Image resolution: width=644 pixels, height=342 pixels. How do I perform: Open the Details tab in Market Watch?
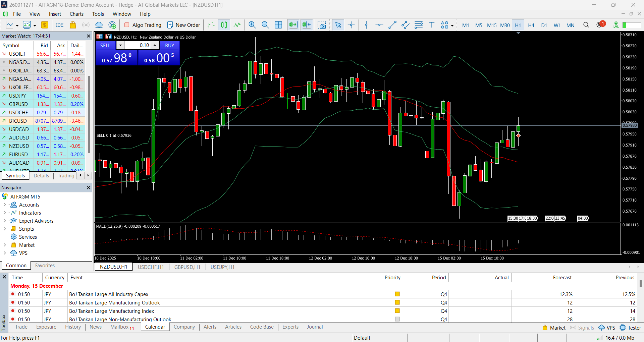tap(41, 175)
